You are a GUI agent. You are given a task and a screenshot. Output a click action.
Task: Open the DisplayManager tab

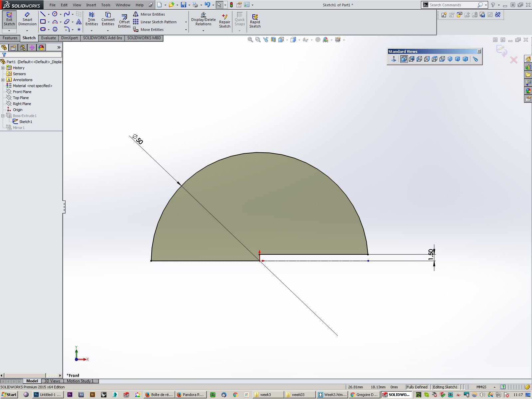41,47
